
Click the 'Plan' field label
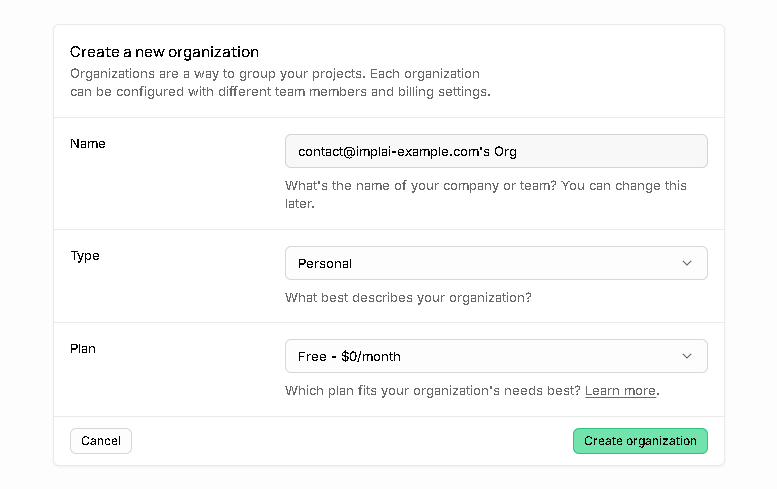83,349
